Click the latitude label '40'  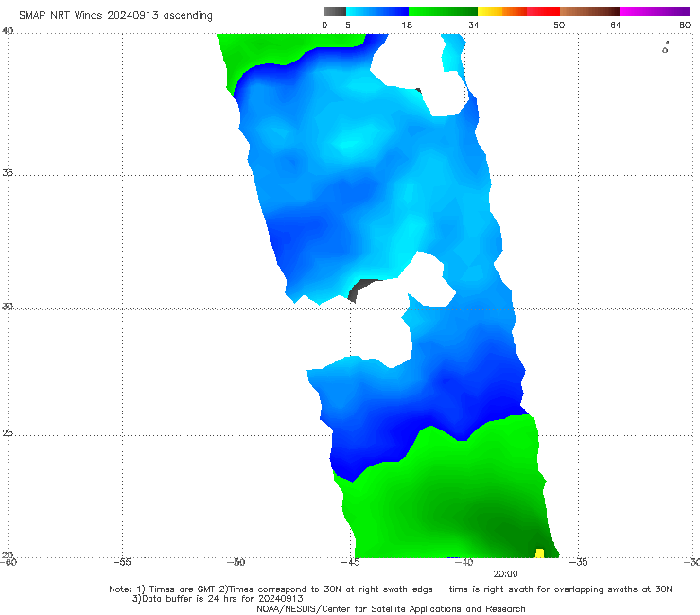pos(8,31)
